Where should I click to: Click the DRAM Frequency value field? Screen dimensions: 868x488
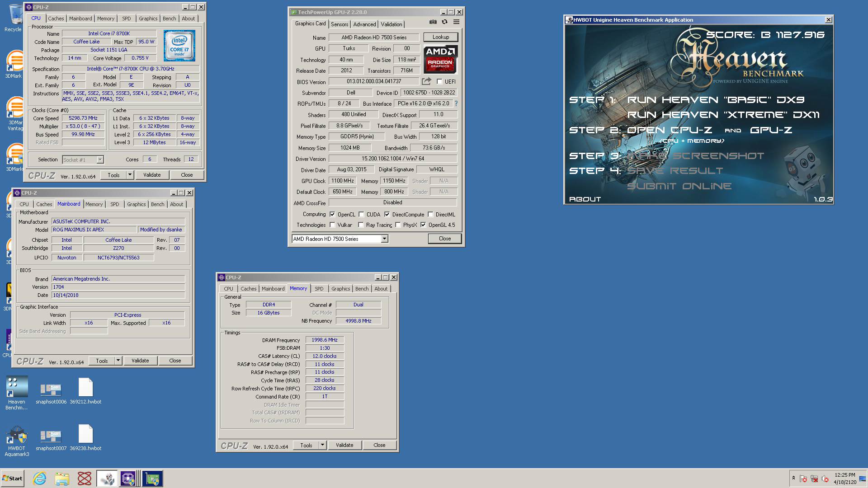click(x=325, y=340)
